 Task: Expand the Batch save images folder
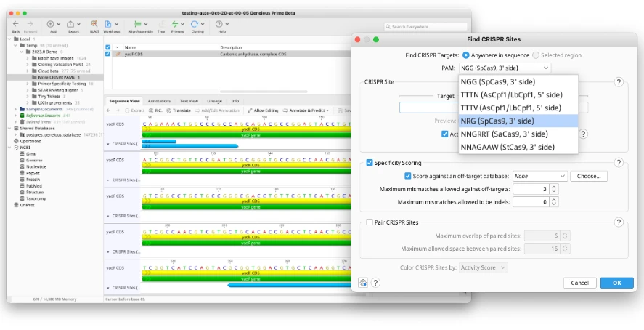click(x=28, y=58)
